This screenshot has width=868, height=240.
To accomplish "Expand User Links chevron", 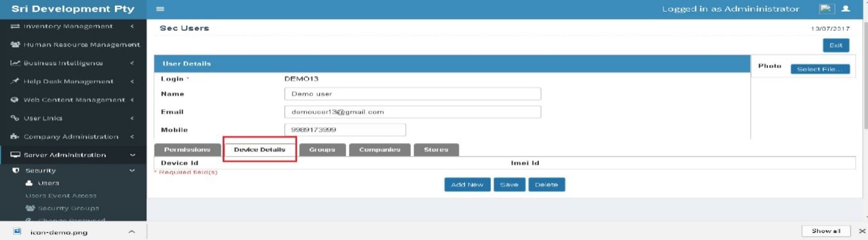I will click(x=132, y=118).
